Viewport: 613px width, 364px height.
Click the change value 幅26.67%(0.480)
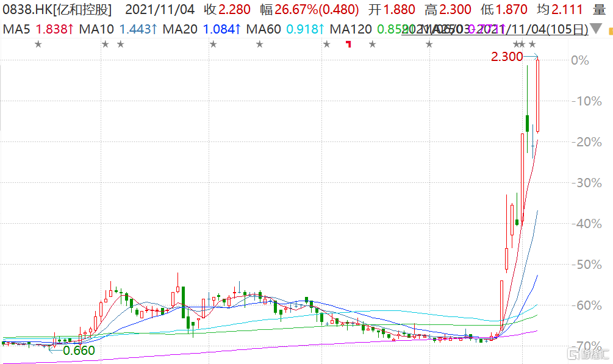(x=310, y=9)
